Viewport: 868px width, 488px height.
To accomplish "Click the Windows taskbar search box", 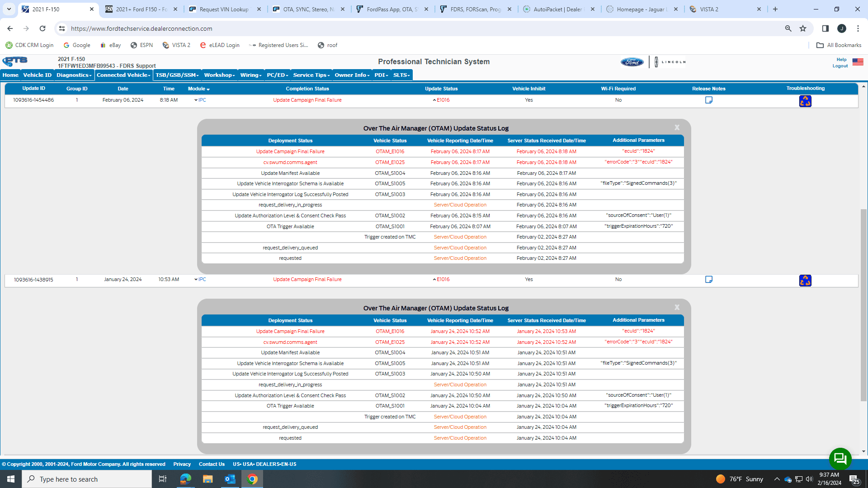I will [87, 479].
